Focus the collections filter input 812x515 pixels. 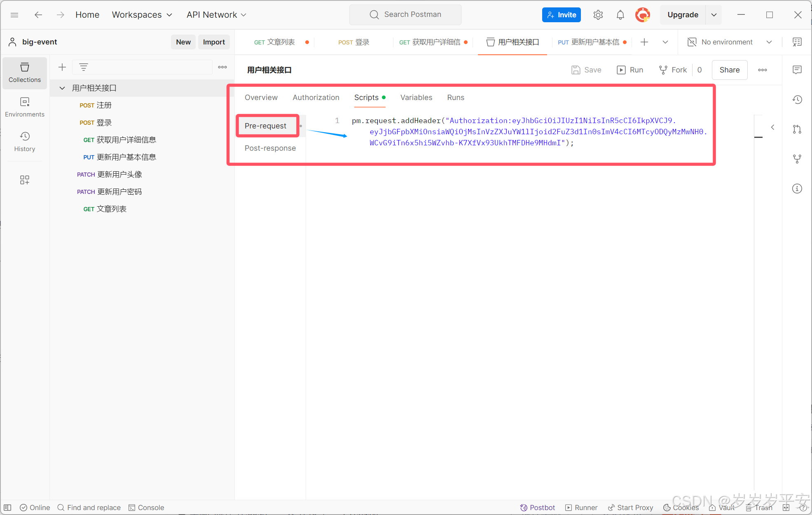tap(142, 67)
